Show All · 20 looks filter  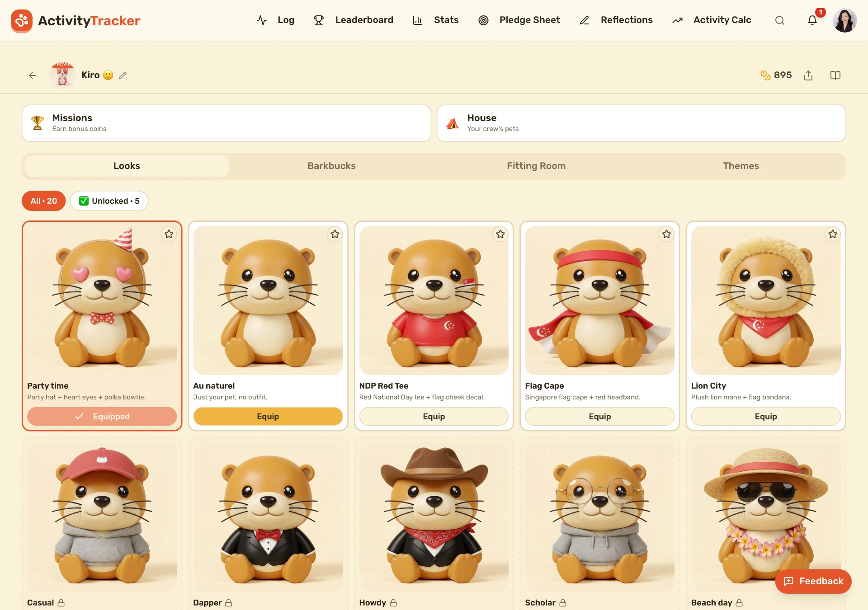click(x=44, y=201)
